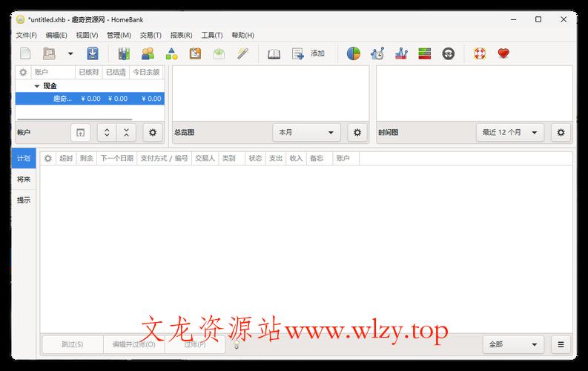Click the red heart donate icon

(x=503, y=53)
